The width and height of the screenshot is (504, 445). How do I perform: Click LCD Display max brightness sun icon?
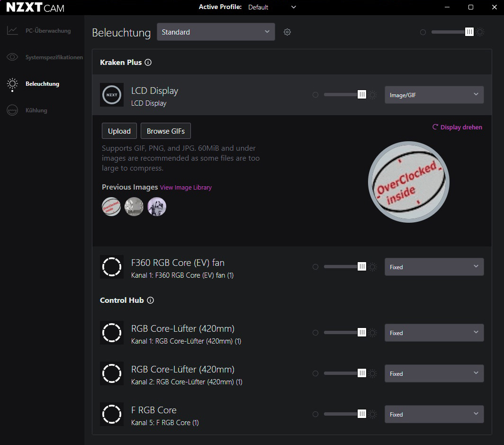pyautogui.click(x=373, y=95)
